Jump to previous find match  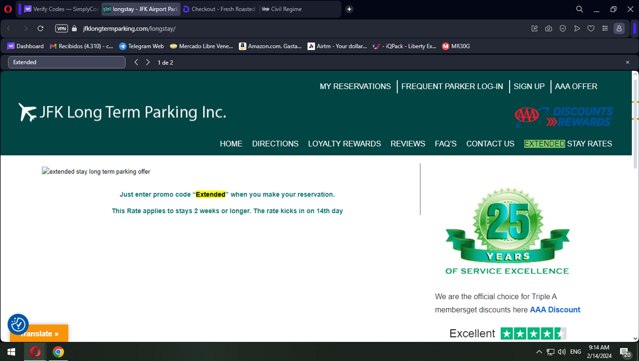point(136,62)
